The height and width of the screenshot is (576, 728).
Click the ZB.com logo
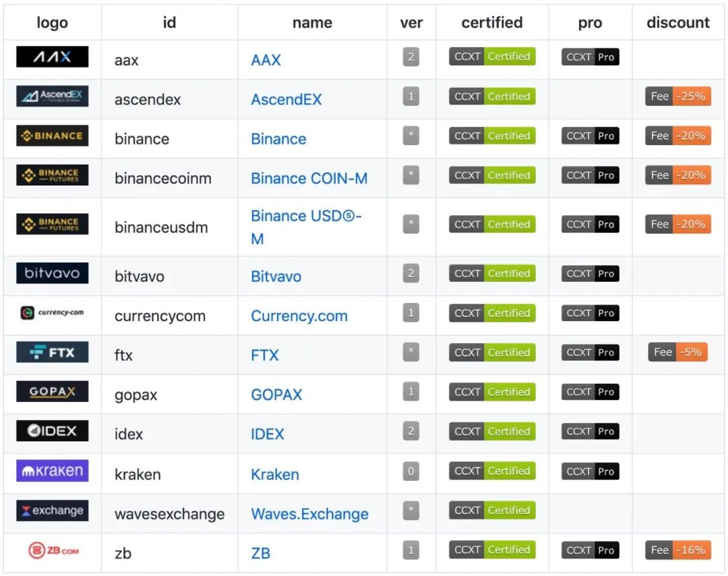point(52,550)
